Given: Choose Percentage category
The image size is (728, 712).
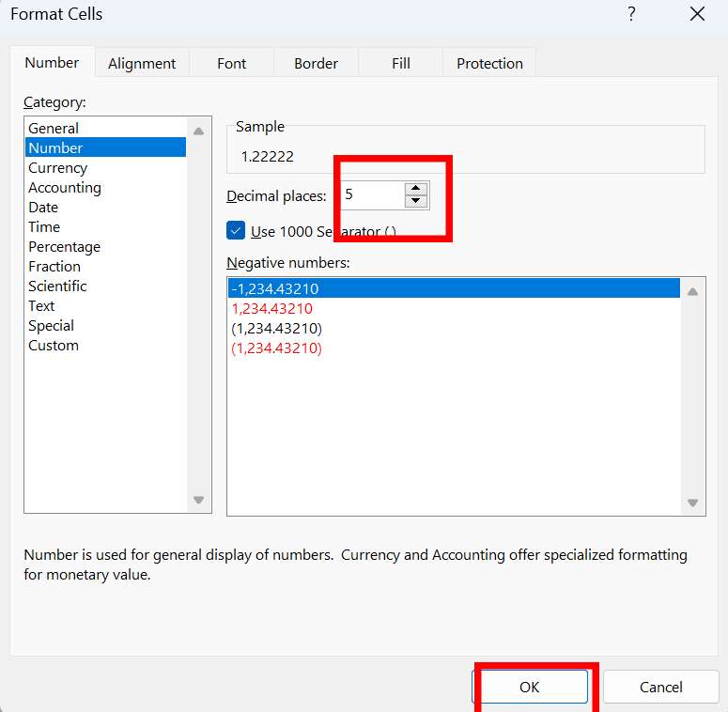Looking at the screenshot, I should pyautogui.click(x=106, y=246).
